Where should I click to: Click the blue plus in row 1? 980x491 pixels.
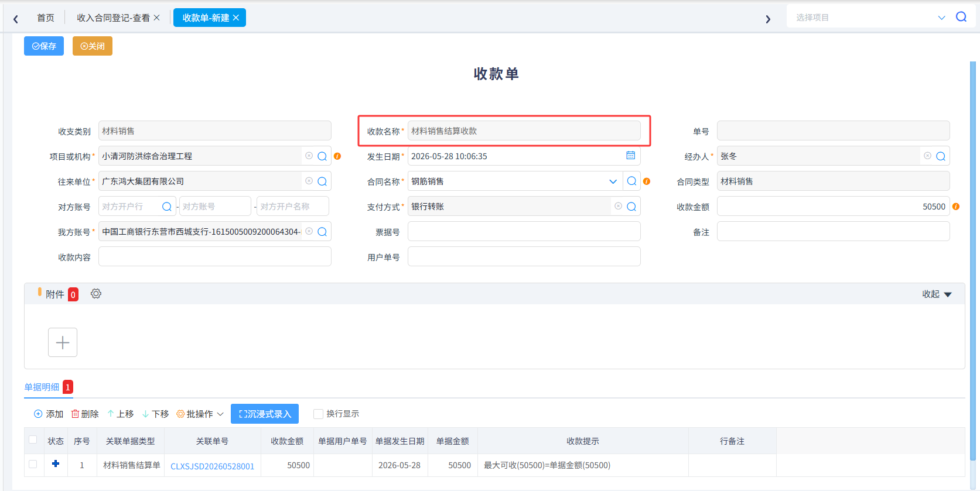(x=56, y=463)
